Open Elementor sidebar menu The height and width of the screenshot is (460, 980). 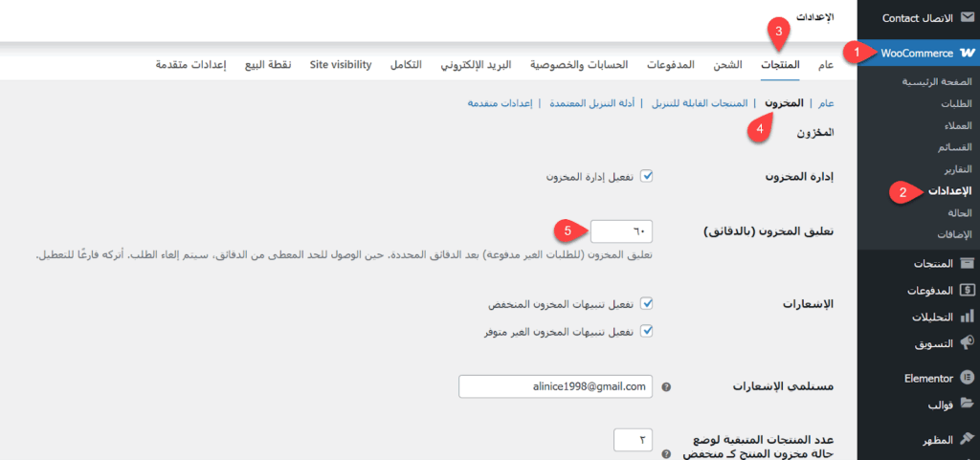pyautogui.click(x=919, y=378)
